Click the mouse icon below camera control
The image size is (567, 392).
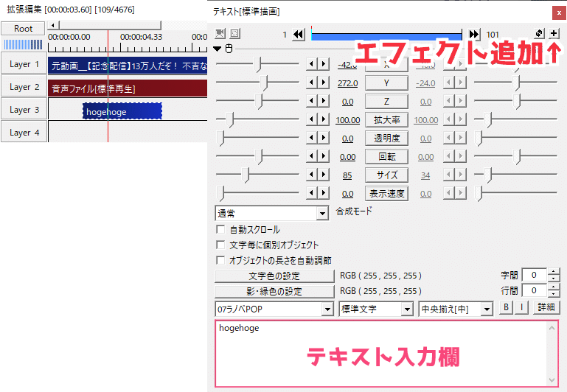tap(229, 49)
